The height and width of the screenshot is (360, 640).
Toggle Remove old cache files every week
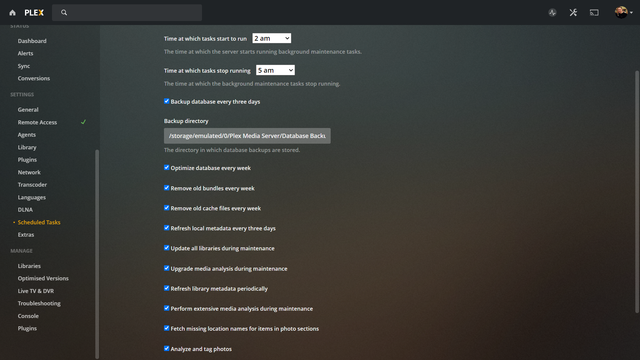167,208
